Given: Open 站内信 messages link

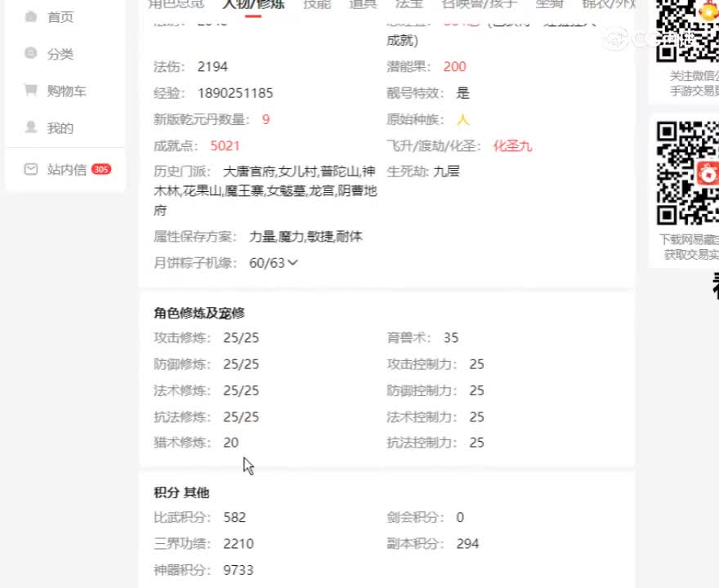Looking at the screenshot, I should pos(67,170).
